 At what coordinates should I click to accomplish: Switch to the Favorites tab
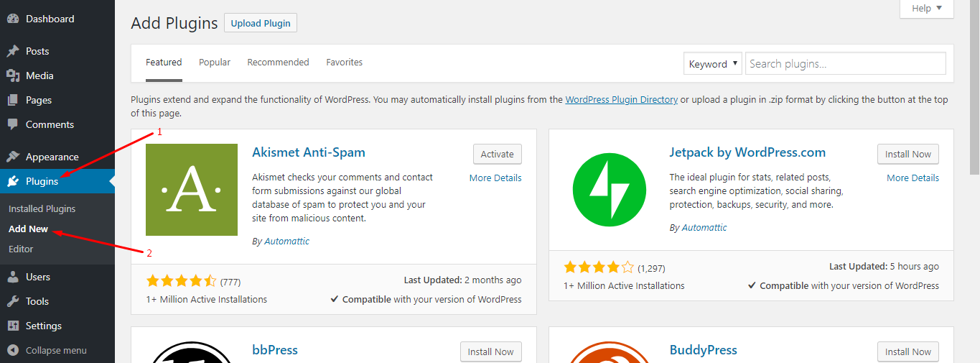(345, 63)
